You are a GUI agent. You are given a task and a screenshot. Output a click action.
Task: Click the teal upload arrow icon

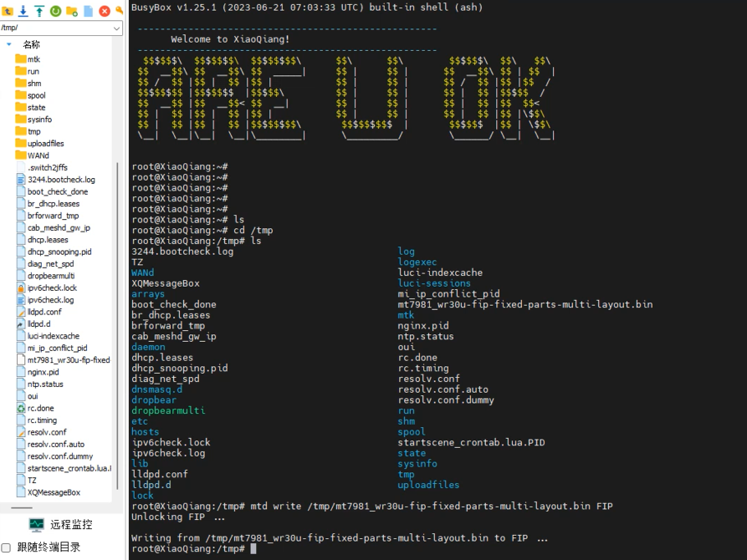click(x=39, y=11)
